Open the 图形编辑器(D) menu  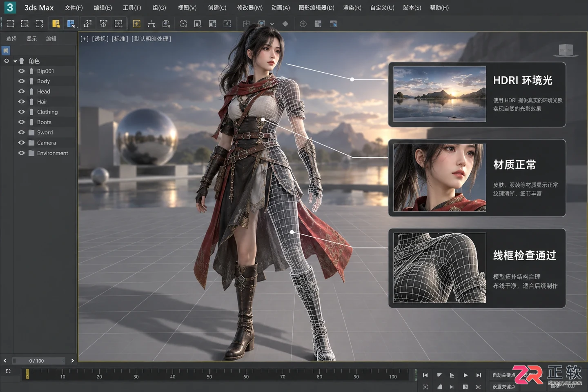point(316,8)
